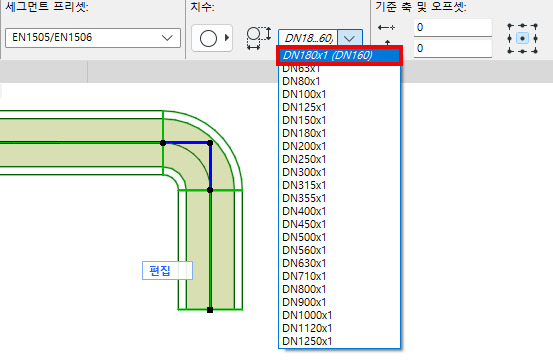Select highlighted DN180x1 (DN160) option
Viewport: 553px width, 360px height.
pos(339,55)
